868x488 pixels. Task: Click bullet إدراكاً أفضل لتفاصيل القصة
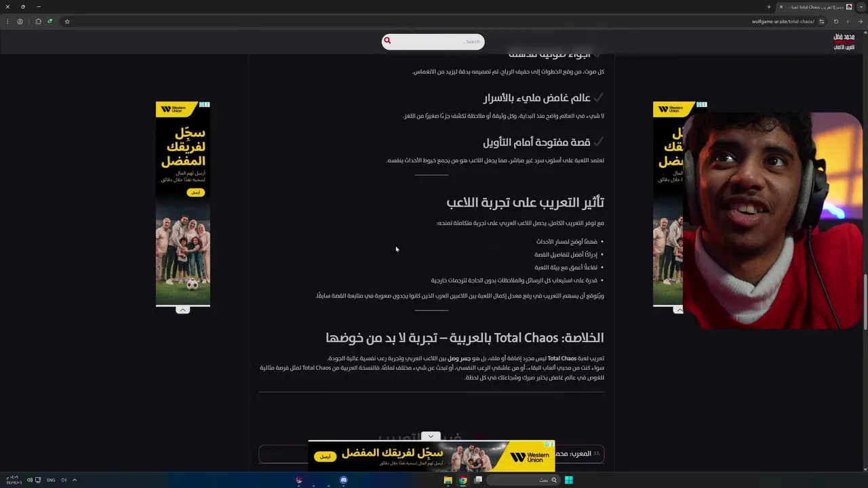[566, 254]
